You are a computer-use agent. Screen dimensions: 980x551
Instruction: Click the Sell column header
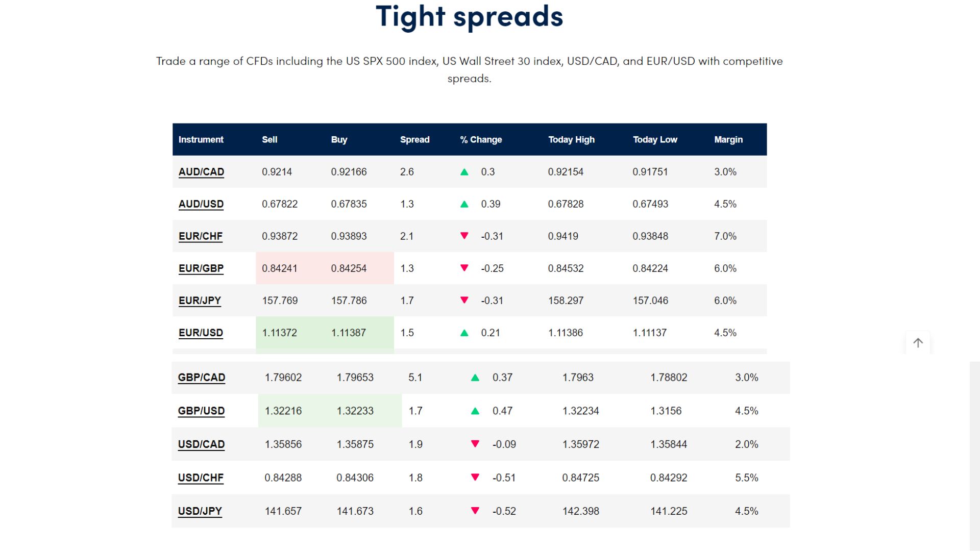[x=269, y=139]
